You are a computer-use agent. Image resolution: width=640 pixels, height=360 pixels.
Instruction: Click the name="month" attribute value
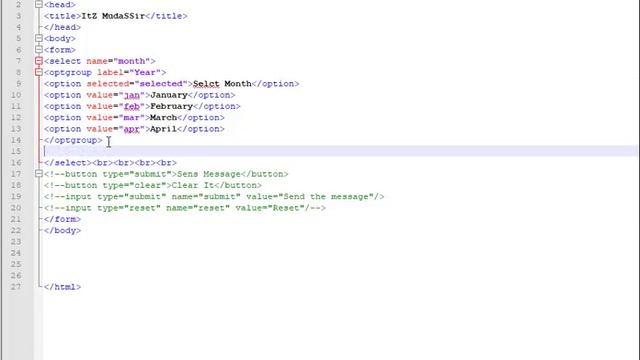tap(131, 61)
